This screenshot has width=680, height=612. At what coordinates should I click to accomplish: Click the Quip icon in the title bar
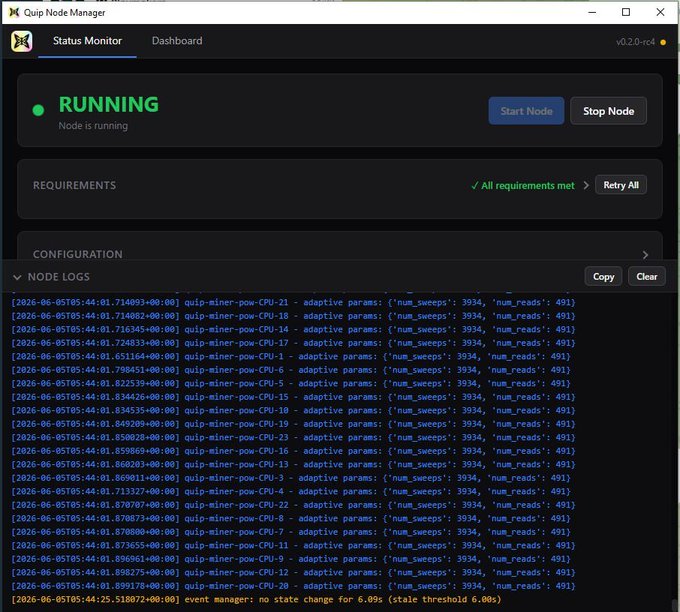[x=14, y=12]
